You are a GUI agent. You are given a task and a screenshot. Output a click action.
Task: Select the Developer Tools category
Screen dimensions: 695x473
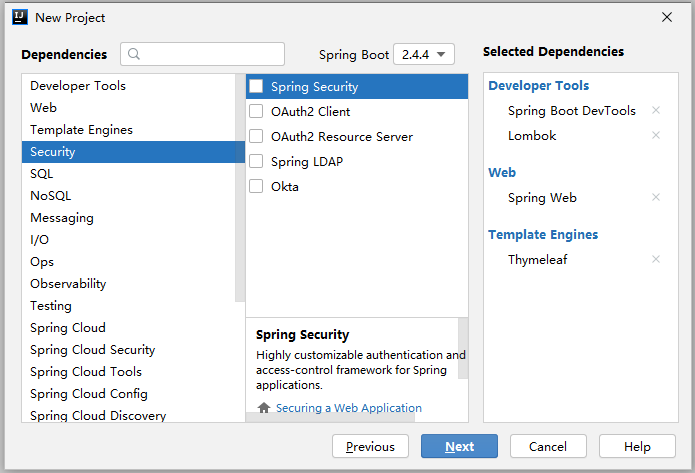(x=78, y=86)
